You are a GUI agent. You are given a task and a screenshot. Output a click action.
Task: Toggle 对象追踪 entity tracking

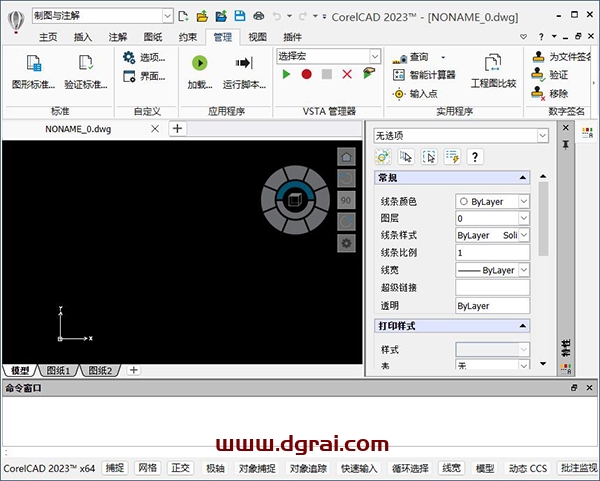tap(308, 468)
